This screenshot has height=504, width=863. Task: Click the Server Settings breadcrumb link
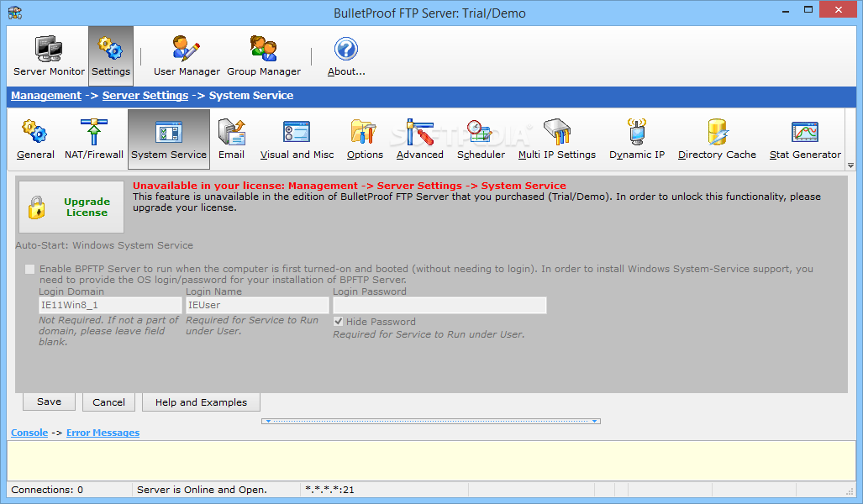(145, 95)
